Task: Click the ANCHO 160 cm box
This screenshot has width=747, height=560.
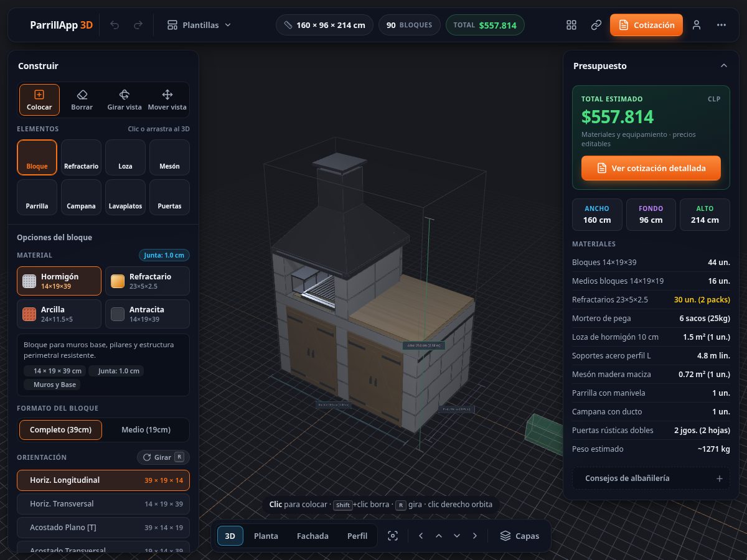Action: click(x=597, y=214)
